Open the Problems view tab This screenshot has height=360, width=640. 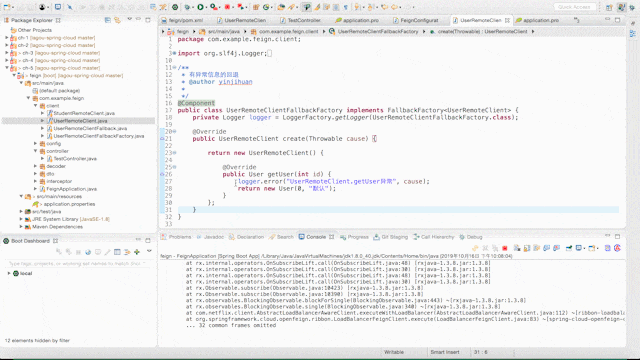tap(180, 237)
